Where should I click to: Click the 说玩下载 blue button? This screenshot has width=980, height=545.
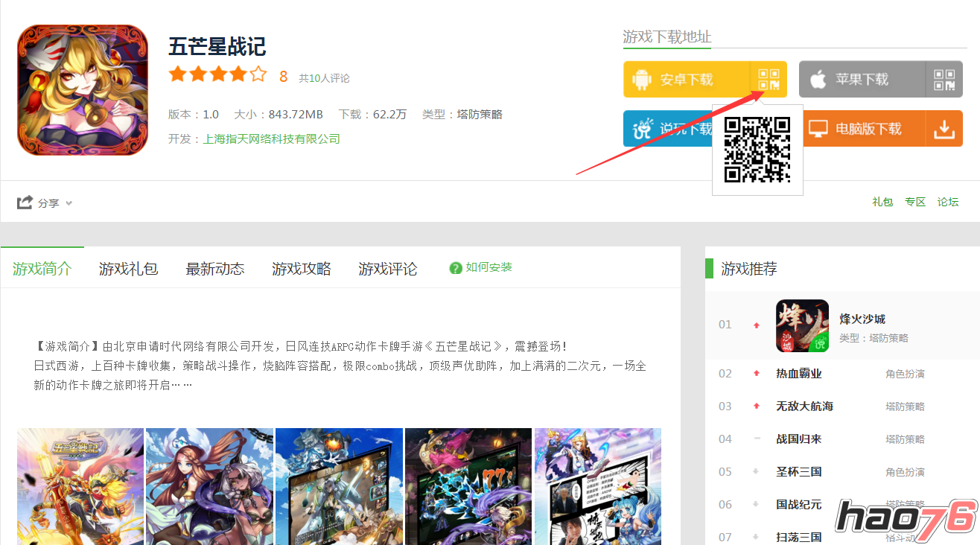(668, 129)
